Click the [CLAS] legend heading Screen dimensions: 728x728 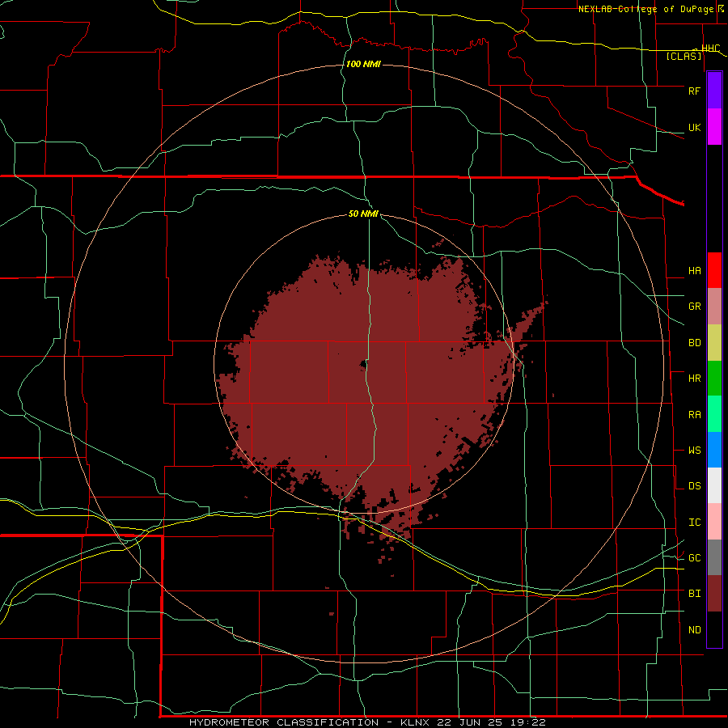(684, 56)
